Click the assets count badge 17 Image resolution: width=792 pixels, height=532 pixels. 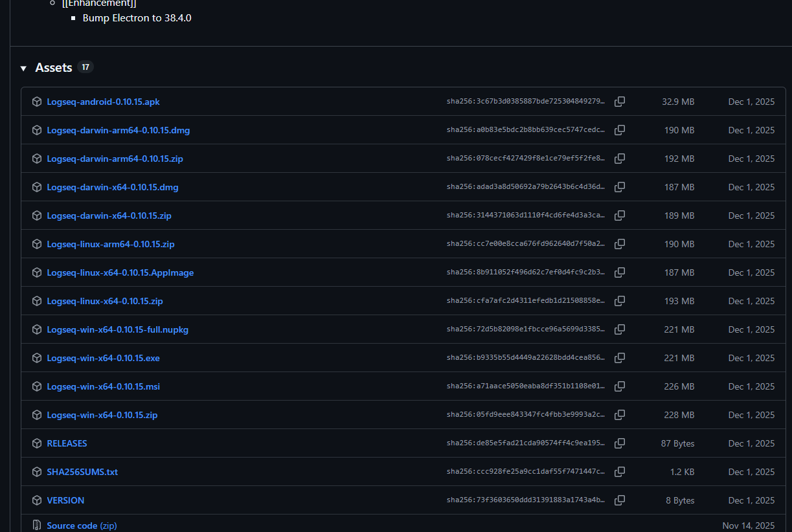point(85,67)
